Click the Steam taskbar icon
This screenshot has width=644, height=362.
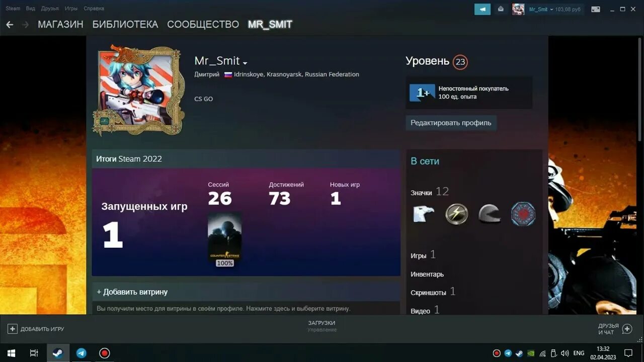[58, 353]
